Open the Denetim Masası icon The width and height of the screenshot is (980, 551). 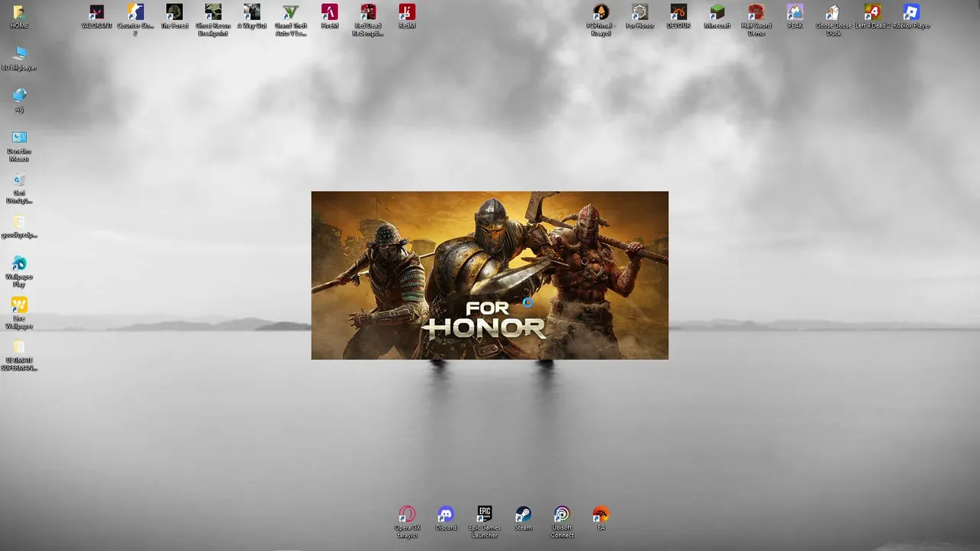[x=19, y=138]
